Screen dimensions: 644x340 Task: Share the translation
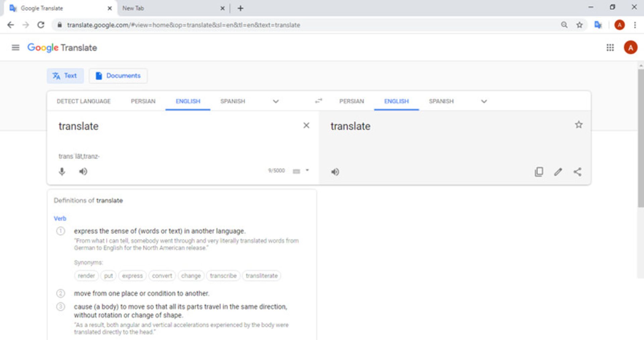tap(578, 172)
